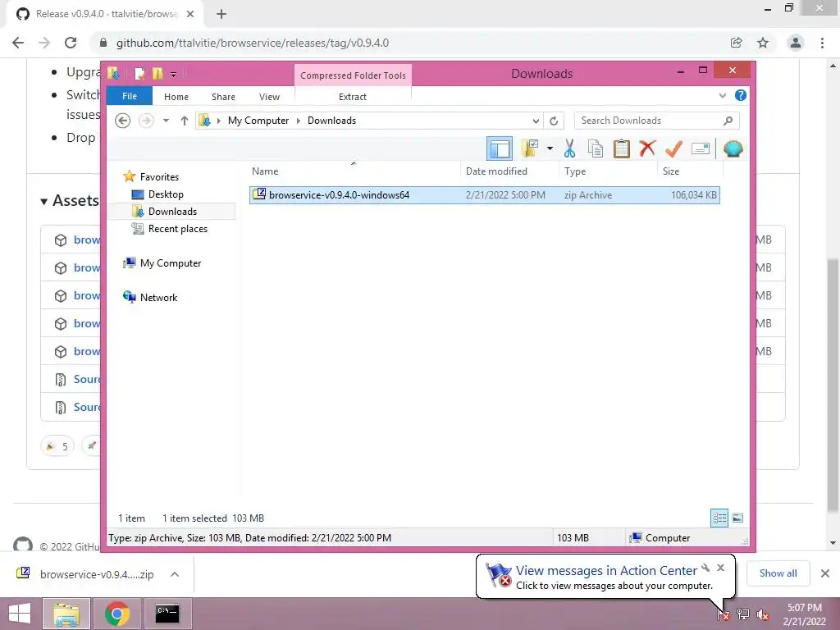Image resolution: width=840 pixels, height=630 pixels.
Task: Click the Paste clipboard icon
Action: click(622, 148)
